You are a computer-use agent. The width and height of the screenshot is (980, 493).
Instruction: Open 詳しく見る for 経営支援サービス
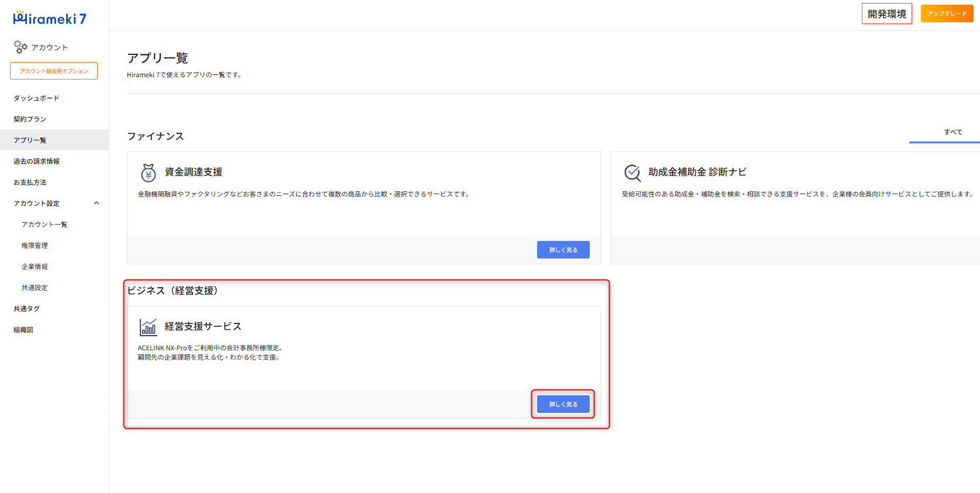point(563,404)
